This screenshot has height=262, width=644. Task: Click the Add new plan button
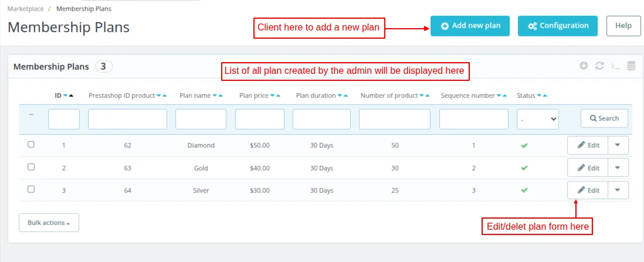(470, 26)
